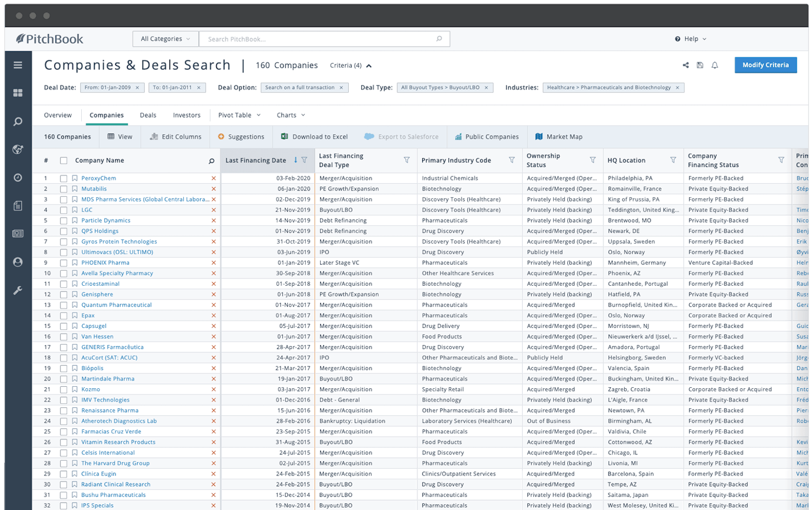Bookmark the Capsugel company
812x510 pixels.
(75, 326)
